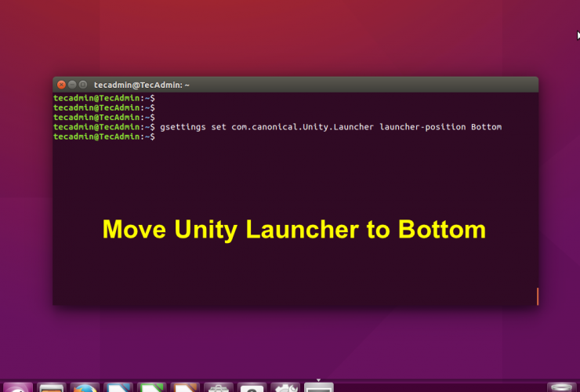This screenshot has width=580, height=392.
Task: Open LibreOffice Impress from the launcher
Action: coord(186,387)
